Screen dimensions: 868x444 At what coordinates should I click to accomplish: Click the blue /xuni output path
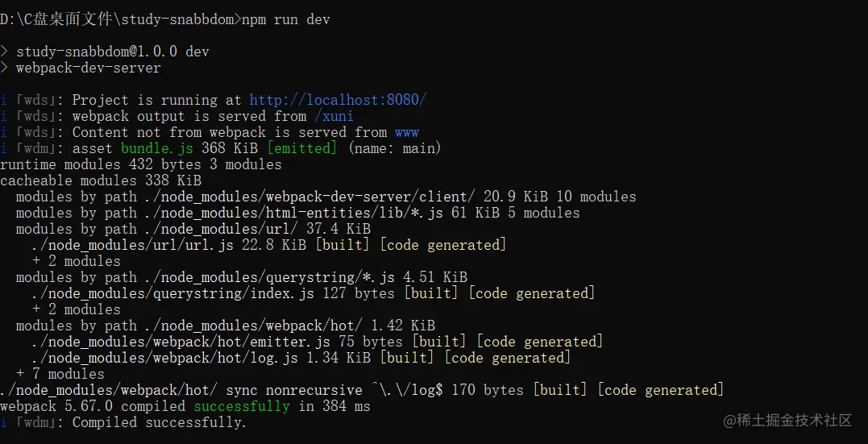coord(334,116)
